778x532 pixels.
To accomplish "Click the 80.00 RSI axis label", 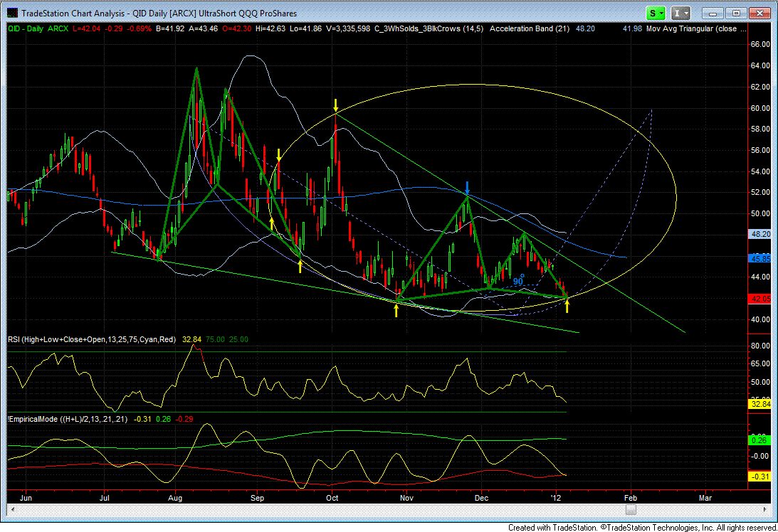I will (760, 346).
